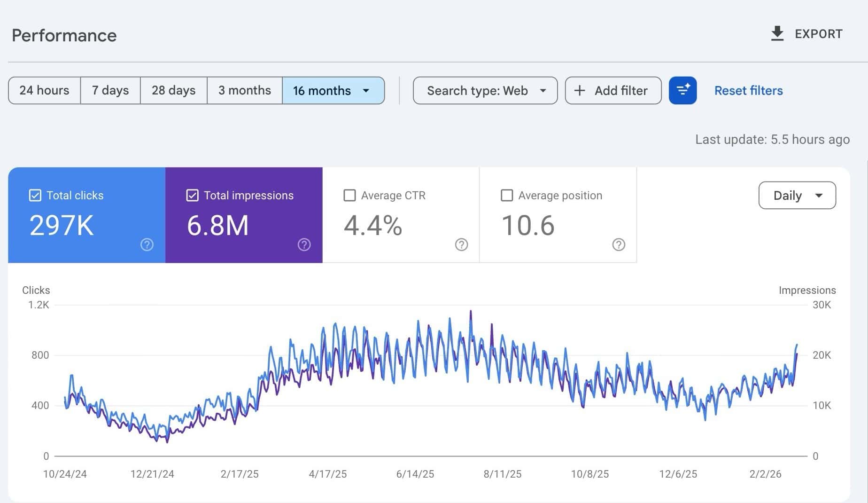Select the 24 hours date filter

(44, 90)
